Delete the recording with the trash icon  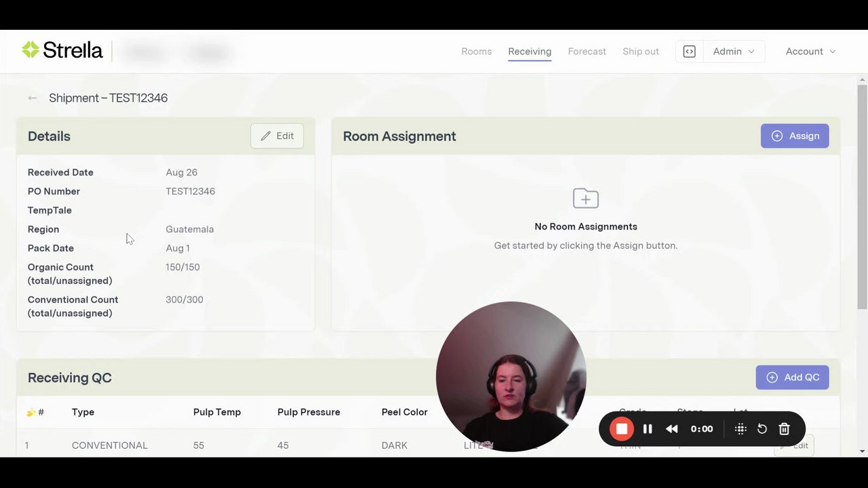[785, 429]
